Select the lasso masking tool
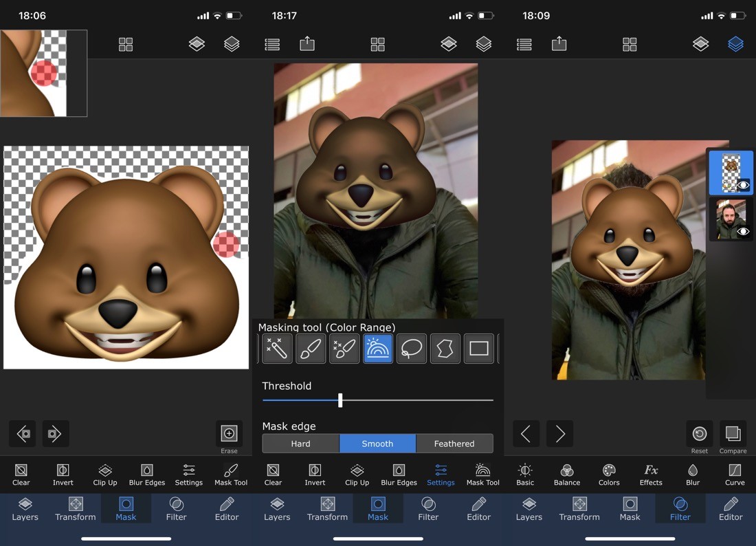 [411, 348]
